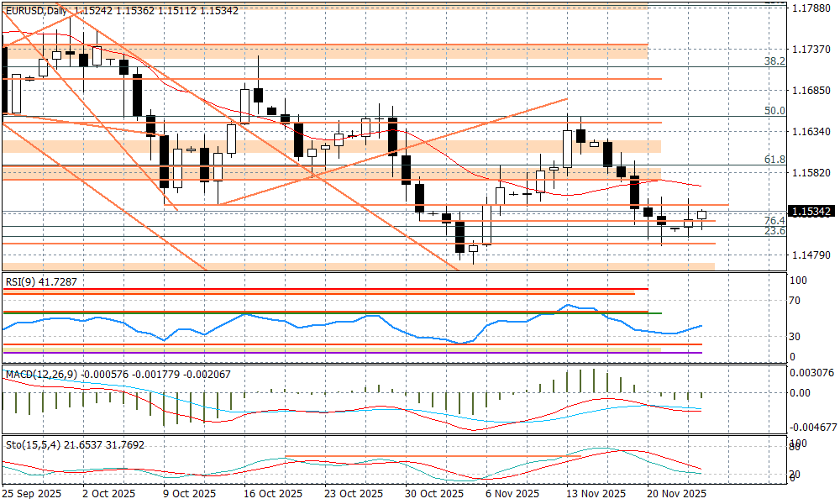Click the 1.17880 price axis label
840x504 pixels.
(811, 8)
